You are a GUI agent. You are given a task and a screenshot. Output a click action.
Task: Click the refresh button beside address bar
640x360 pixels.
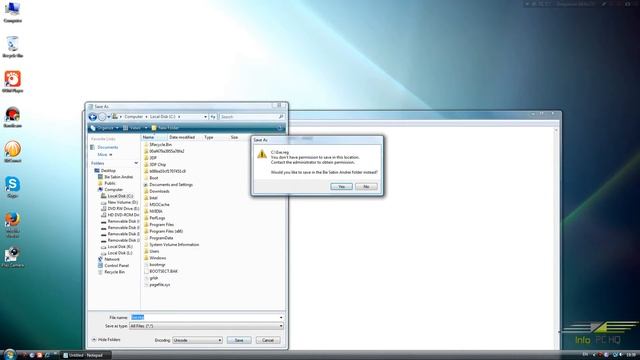pyautogui.click(x=213, y=117)
